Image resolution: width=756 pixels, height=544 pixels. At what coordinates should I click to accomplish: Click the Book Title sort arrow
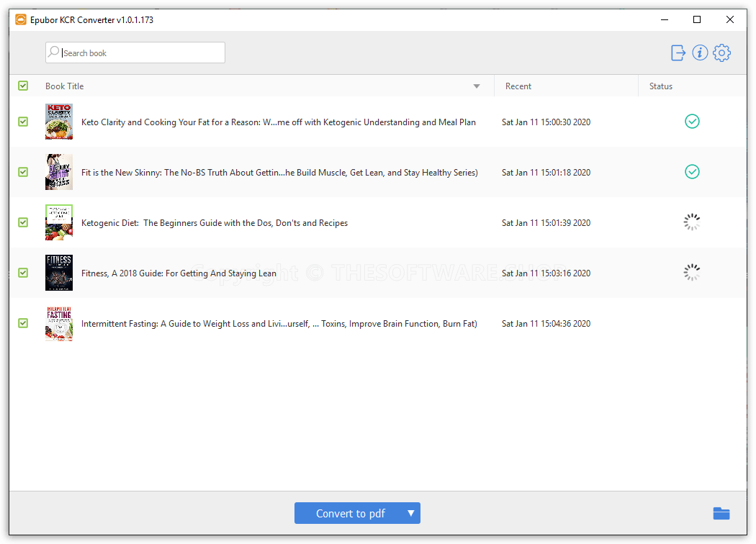(477, 86)
